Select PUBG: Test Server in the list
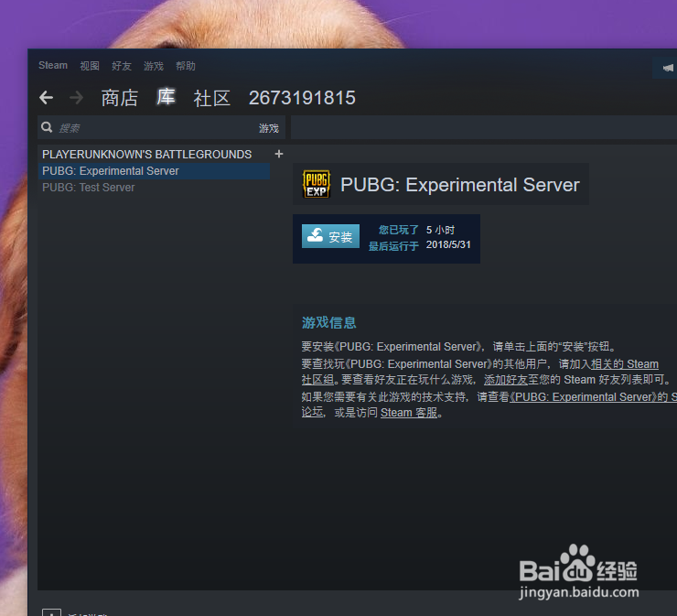Screen dimensions: 677x616 (88, 188)
